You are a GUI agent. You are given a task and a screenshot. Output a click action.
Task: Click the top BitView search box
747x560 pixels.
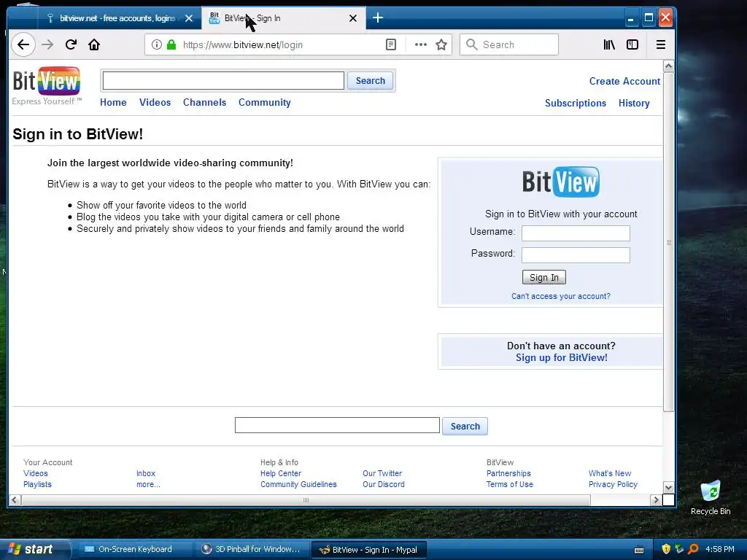(223, 80)
